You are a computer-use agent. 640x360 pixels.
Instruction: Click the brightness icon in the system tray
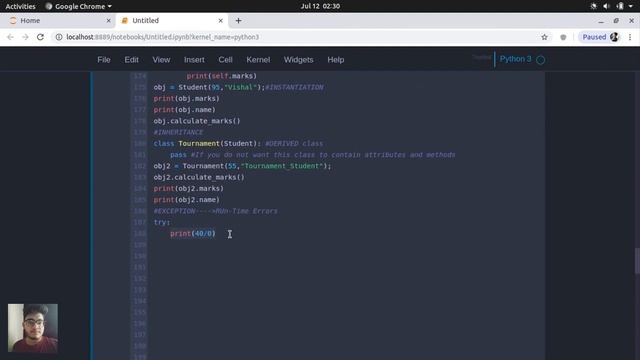[593, 6]
